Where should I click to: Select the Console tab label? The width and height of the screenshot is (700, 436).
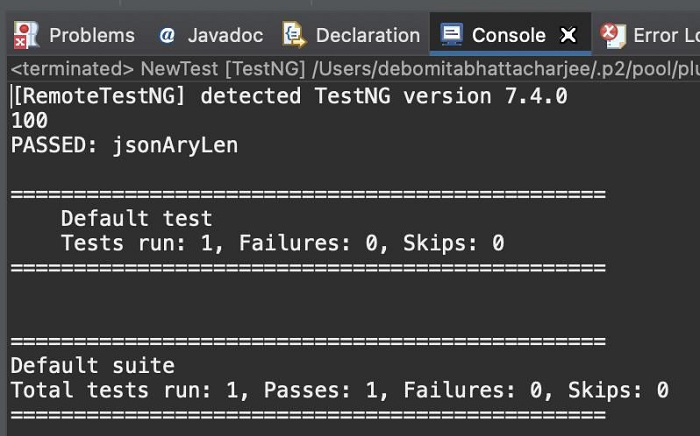click(508, 36)
